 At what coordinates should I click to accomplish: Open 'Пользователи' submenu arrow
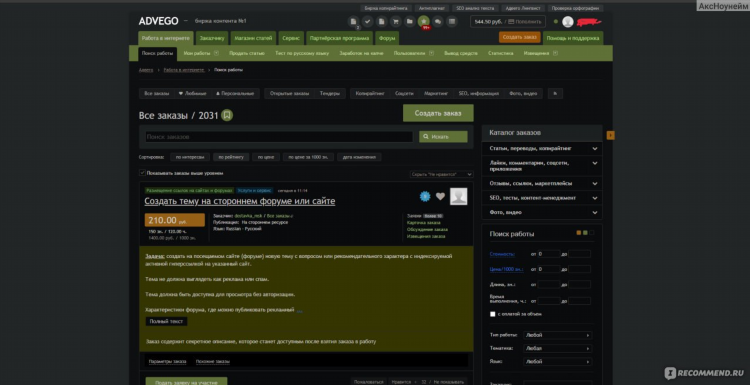pyautogui.click(x=431, y=54)
